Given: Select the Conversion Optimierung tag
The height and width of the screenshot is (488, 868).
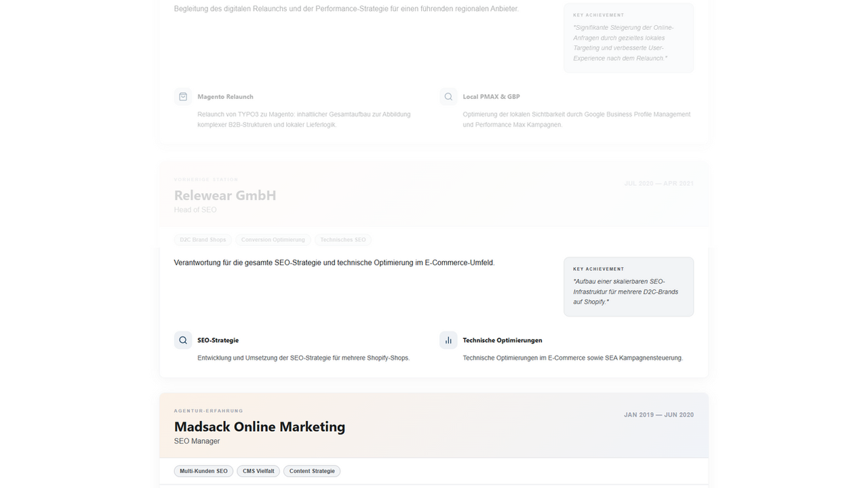Looking at the screenshot, I should tap(273, 240).
